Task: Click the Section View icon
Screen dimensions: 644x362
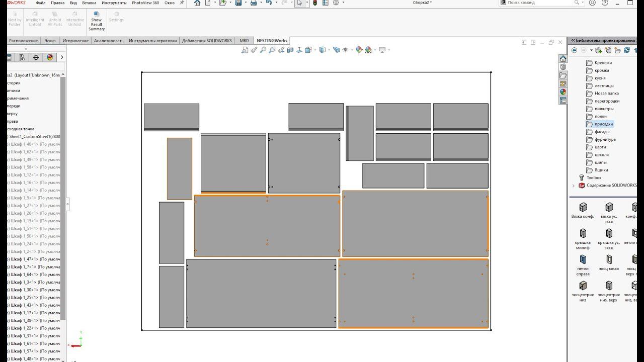Action: tap(290, 50)
